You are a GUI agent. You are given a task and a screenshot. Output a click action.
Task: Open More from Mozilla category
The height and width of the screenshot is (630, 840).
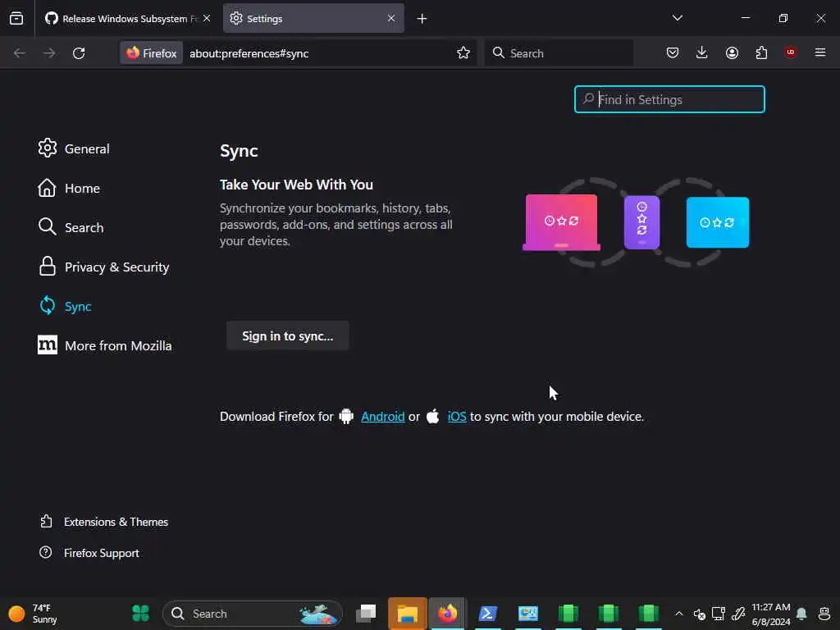coord(105,345)
